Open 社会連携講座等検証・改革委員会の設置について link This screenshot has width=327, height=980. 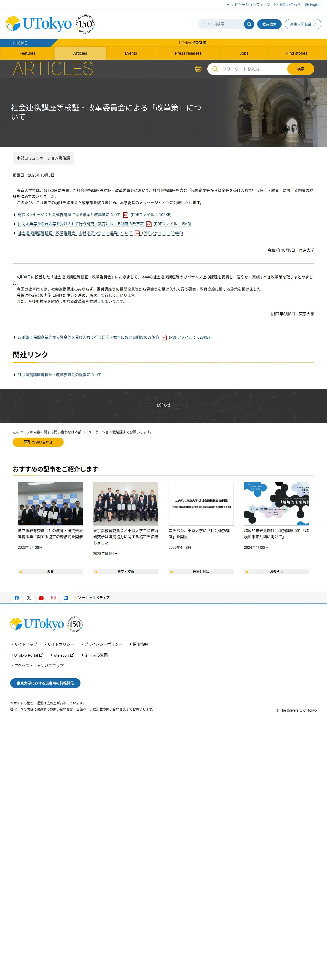point(60,375)
